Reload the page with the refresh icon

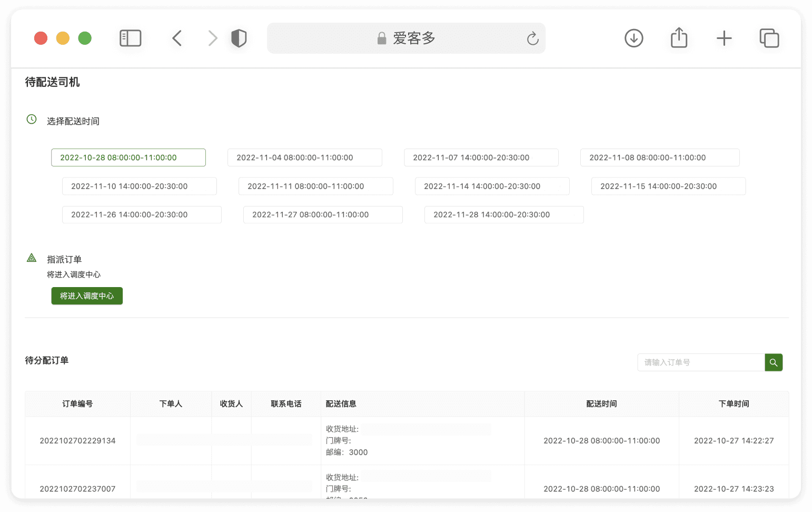(532, 38)
